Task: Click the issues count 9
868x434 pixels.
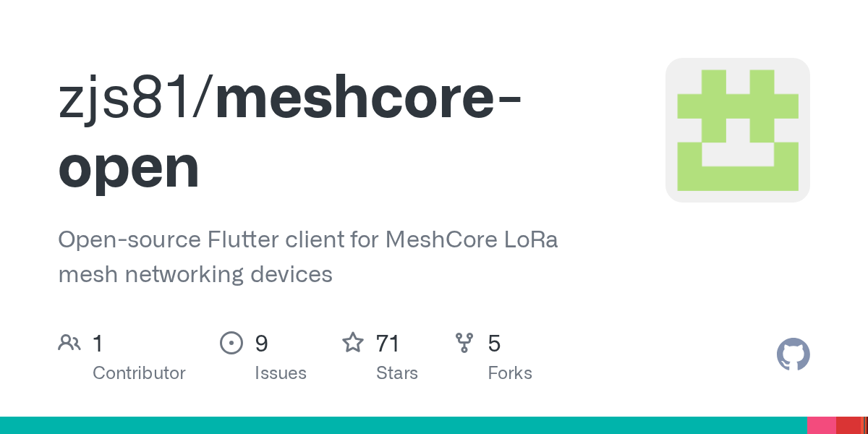Action: click(x=261, y=343)
